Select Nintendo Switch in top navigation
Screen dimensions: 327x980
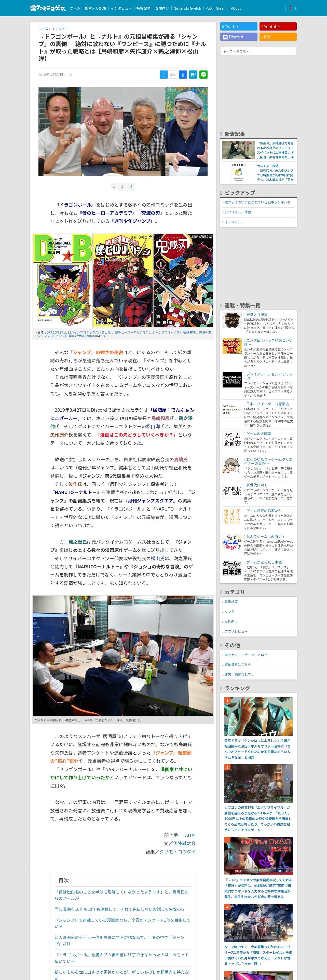pyautogui.click(x=187, y=8)
